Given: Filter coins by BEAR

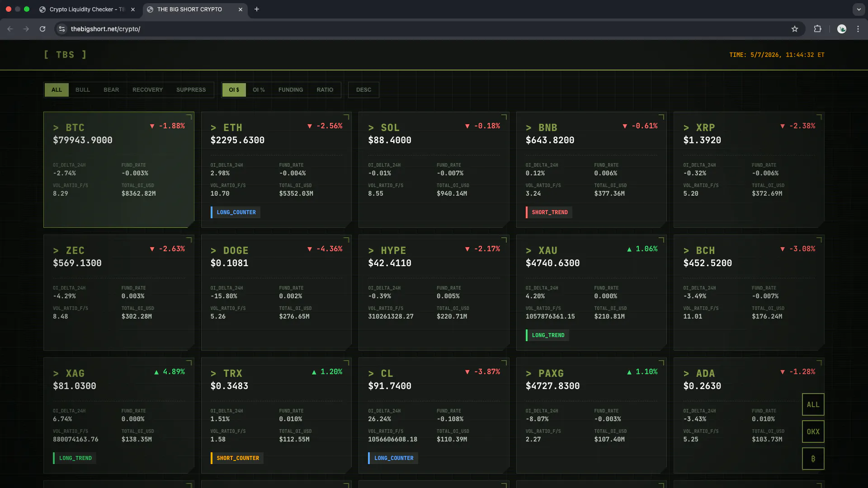Looking at the screenshot, I should 111,90.
